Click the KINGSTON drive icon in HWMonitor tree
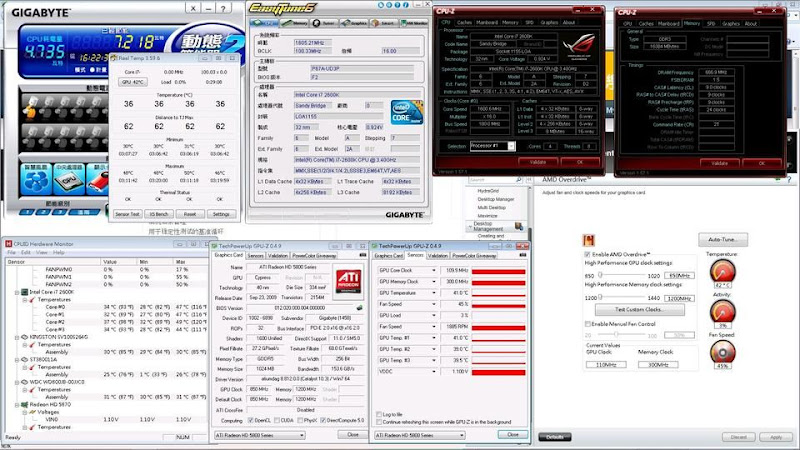The height and width of the screenshot is (450, 800). (x=24, y=337)
